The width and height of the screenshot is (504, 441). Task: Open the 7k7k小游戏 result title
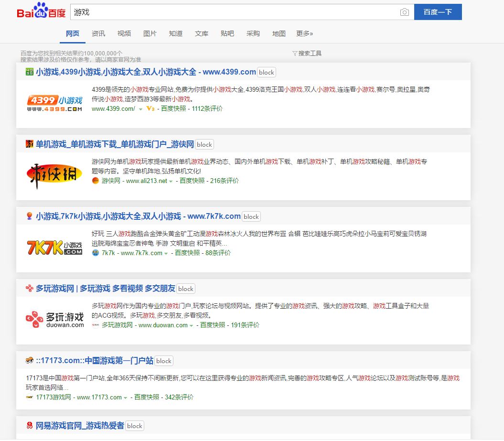pyautogui.click(x=138, y=216)
